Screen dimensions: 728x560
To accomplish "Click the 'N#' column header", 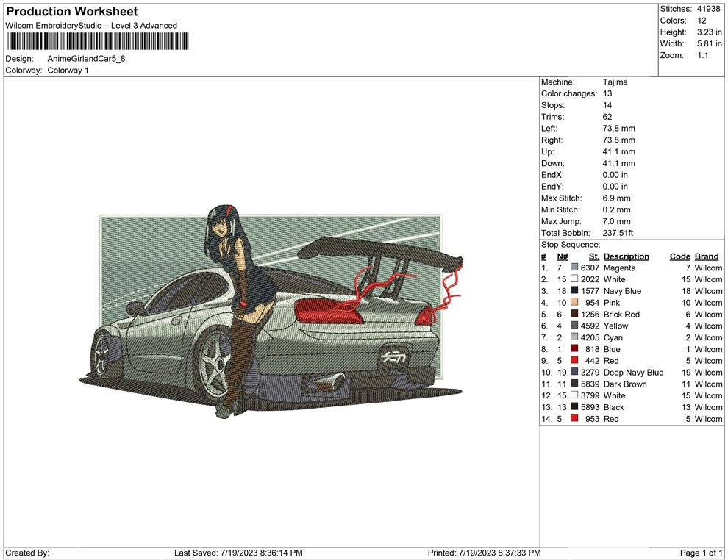I will [563, 256].
